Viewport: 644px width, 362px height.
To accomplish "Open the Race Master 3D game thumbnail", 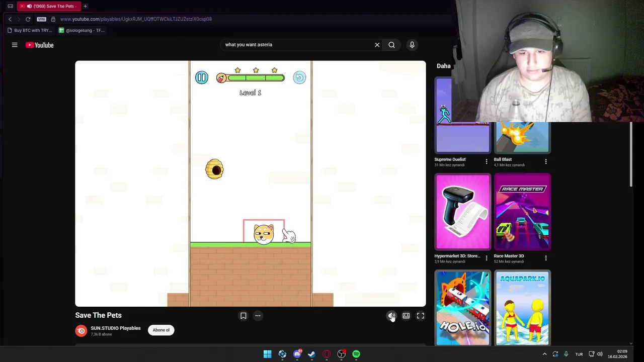I will 522,212.
